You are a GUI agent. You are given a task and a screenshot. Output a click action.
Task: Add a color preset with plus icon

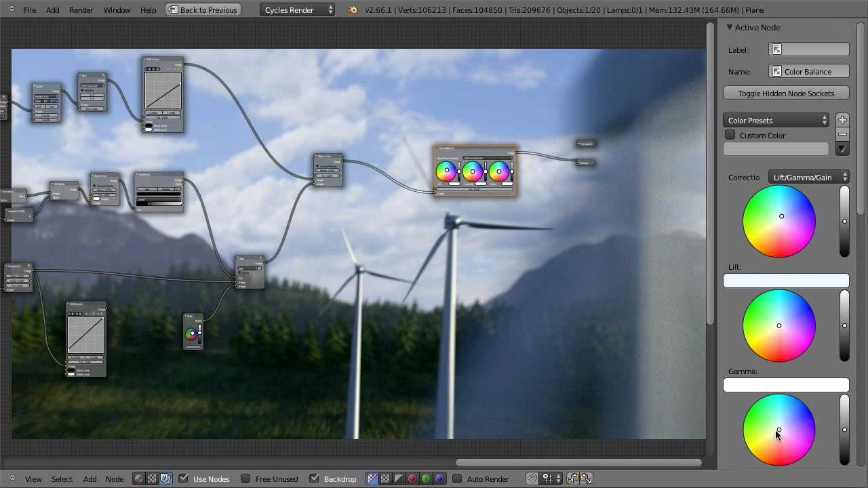coord(842,120)
